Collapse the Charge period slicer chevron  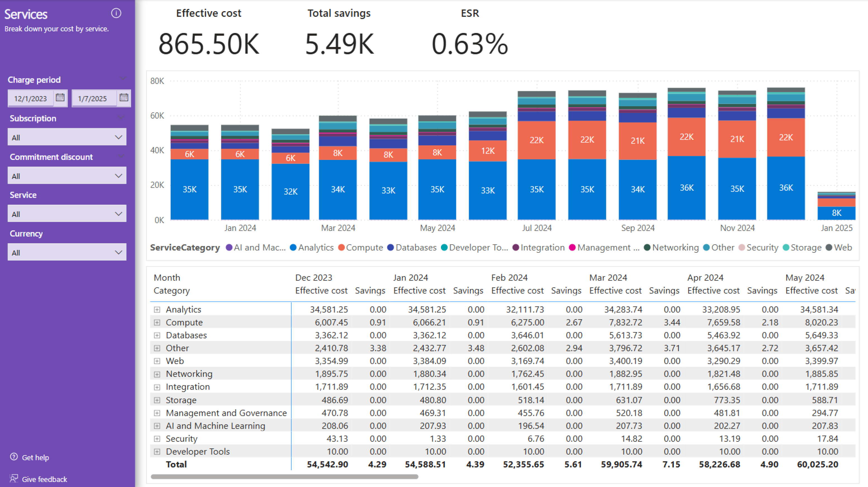123,79
